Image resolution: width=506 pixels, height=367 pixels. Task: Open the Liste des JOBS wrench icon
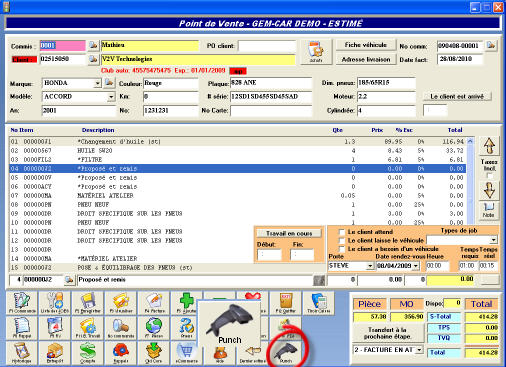tap(55, 303)
